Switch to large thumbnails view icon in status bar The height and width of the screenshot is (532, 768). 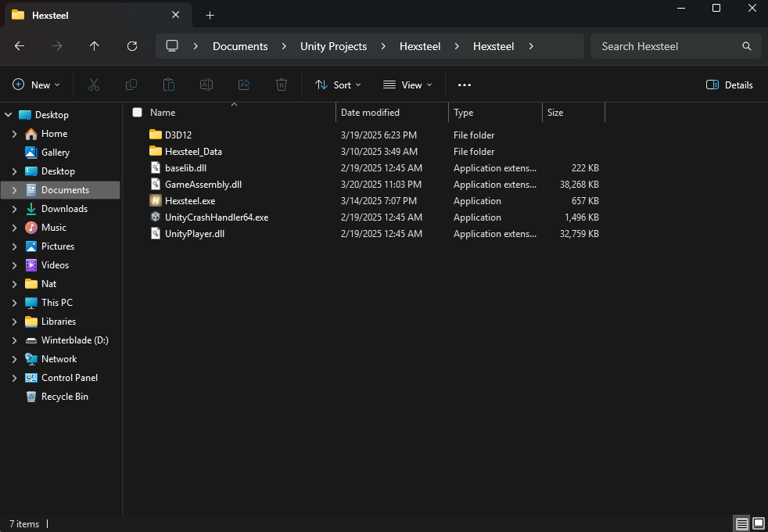tap(758, 523)
